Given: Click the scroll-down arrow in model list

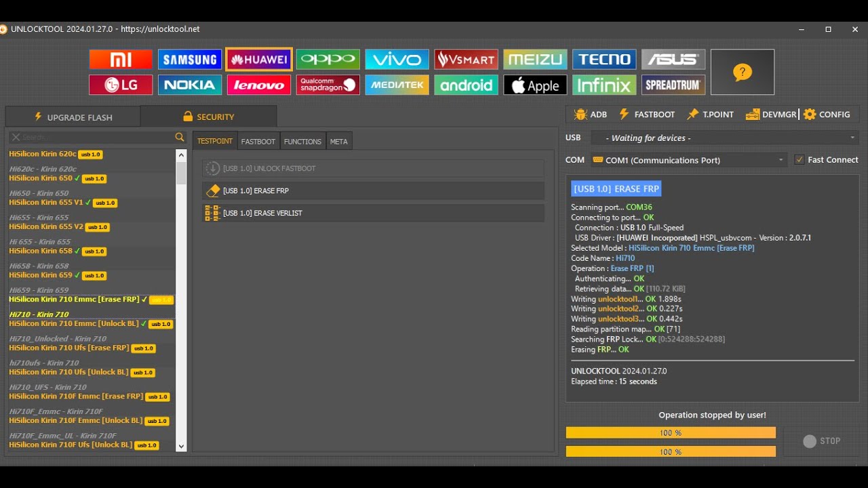Looking at the screenshot, I should [181, 446].
